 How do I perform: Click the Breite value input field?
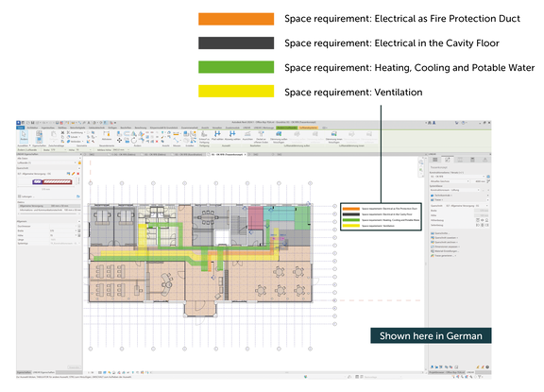point(62,230)
